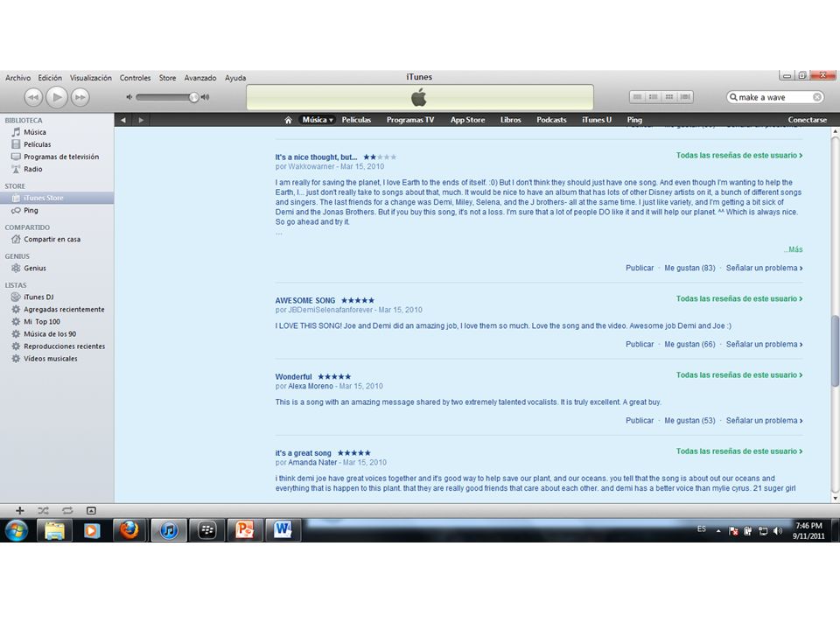Switch to grid view
Viewport: 840px width, 630px height.
669,97
